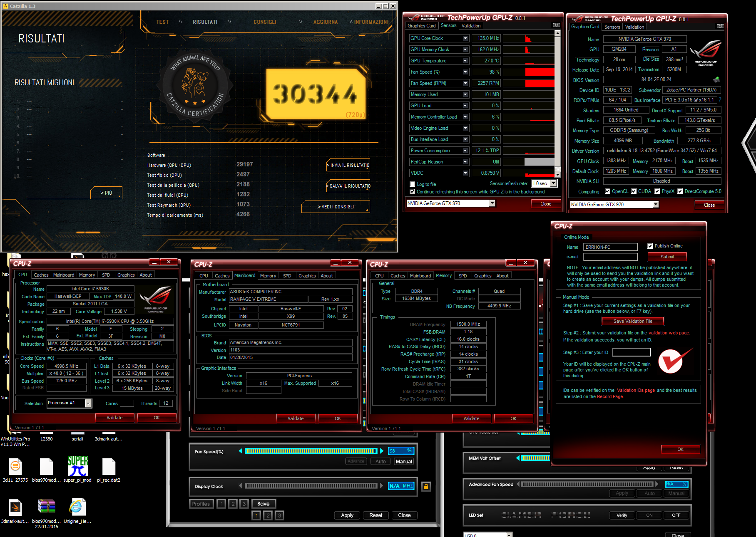Toggle the PhysX checkbox in GPU-Z
The height and width of the screenshot is (537, 756).
(657, 191)
